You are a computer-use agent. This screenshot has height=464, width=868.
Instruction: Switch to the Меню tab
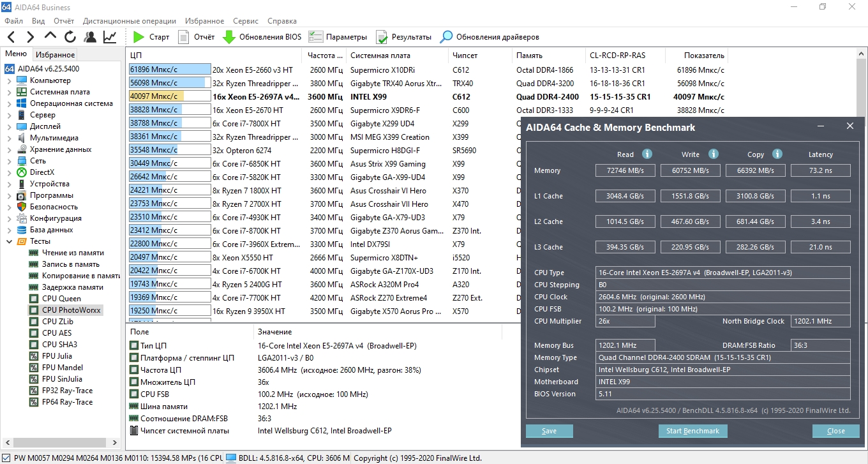[x=16, y=54]
